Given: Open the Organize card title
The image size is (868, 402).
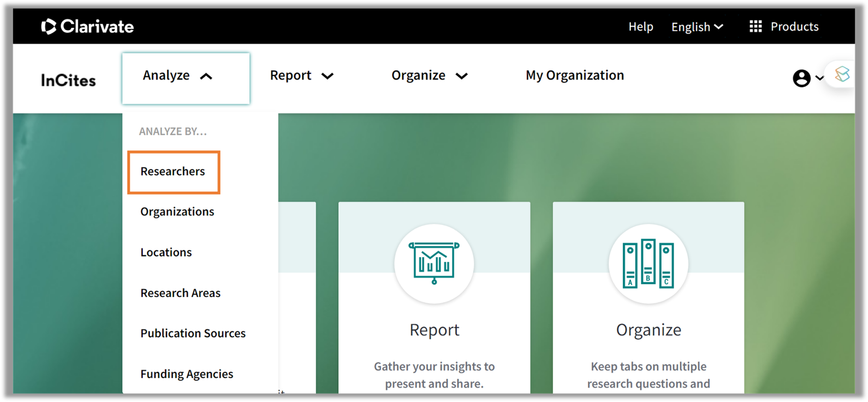Looking at the screenshot, I should pyautogui.click(x=649, y=330).
